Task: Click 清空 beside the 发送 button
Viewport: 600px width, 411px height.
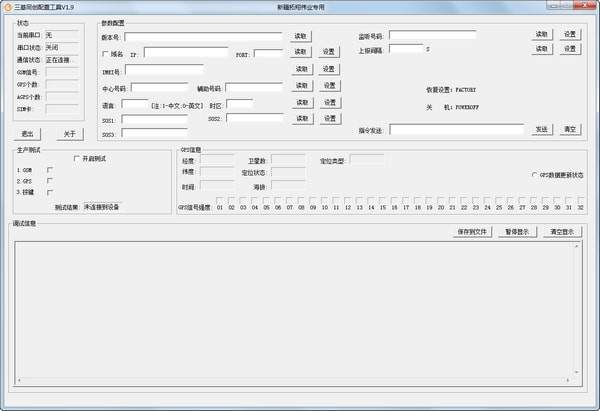Action: point(570,129)
